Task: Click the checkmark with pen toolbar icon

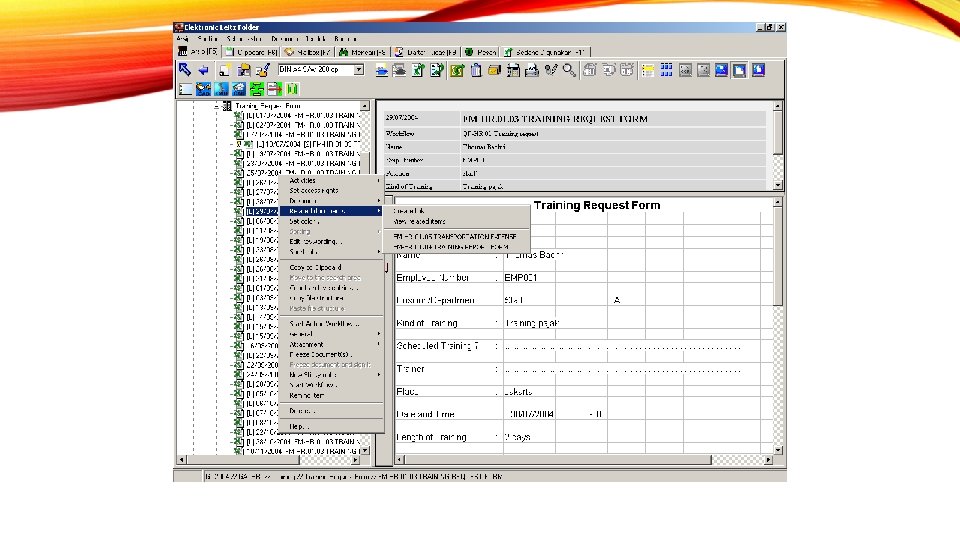Action: point(551,70)
